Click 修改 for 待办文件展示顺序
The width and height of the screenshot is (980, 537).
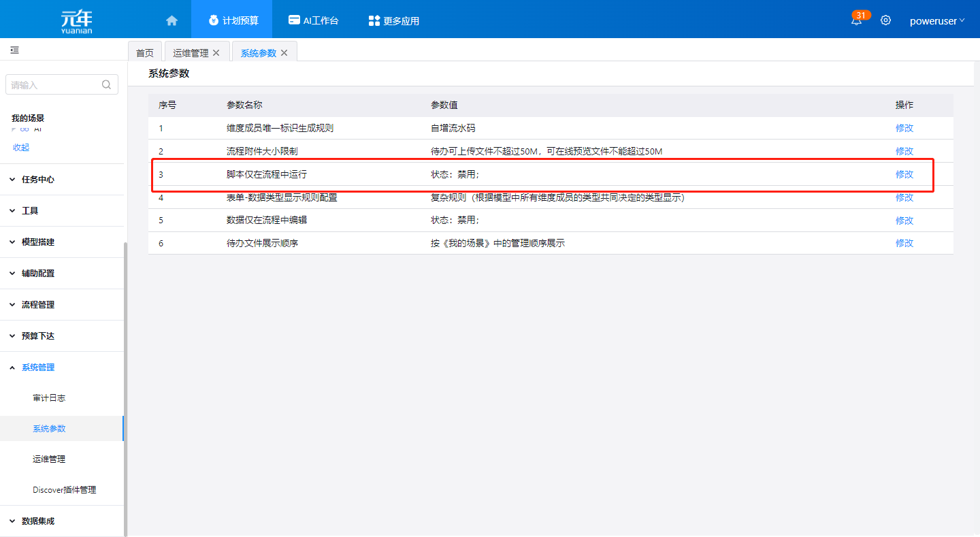coord(904,243)
